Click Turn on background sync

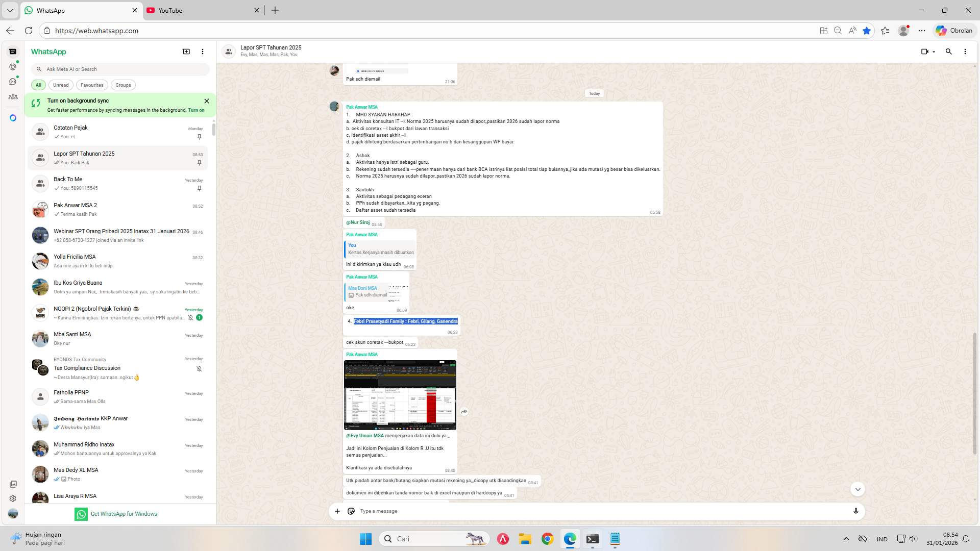195,110
